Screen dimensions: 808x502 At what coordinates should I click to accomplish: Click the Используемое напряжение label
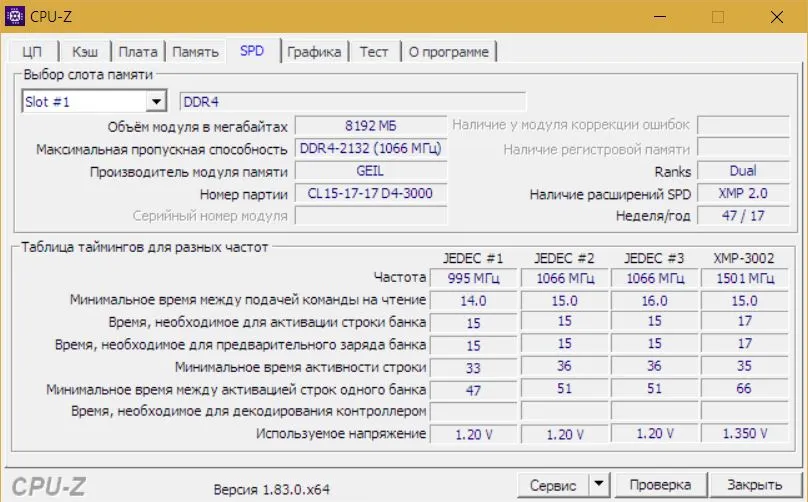(341, 434)
